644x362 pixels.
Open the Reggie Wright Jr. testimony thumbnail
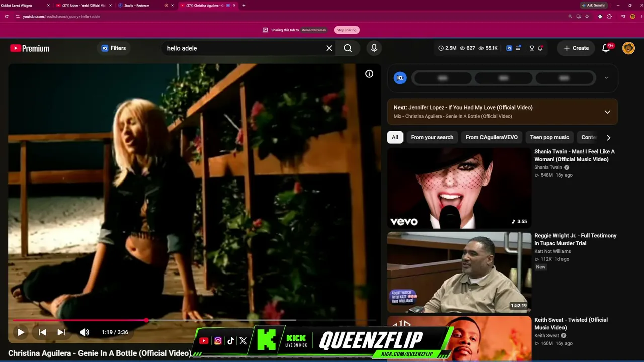tap(459, 272)
